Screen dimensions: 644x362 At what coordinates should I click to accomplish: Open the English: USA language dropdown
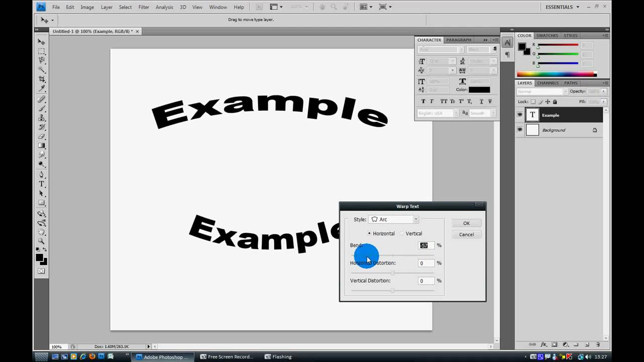click(438, 113)
